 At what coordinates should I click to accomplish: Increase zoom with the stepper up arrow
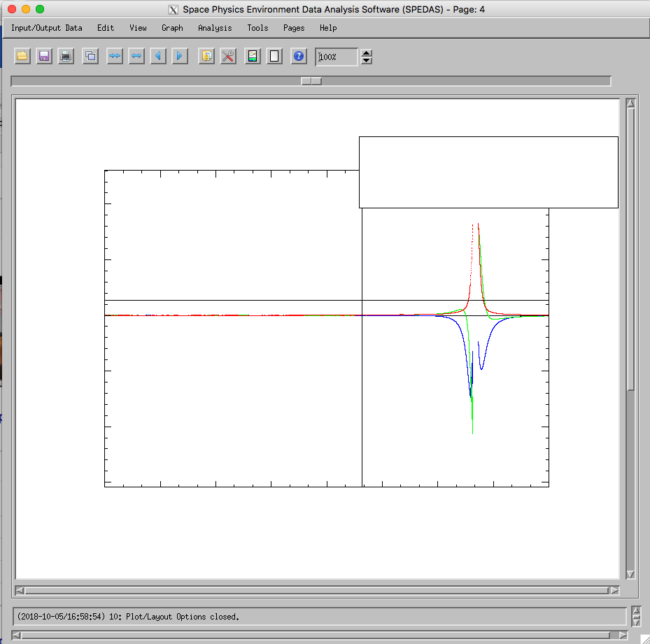coord(366,52)
